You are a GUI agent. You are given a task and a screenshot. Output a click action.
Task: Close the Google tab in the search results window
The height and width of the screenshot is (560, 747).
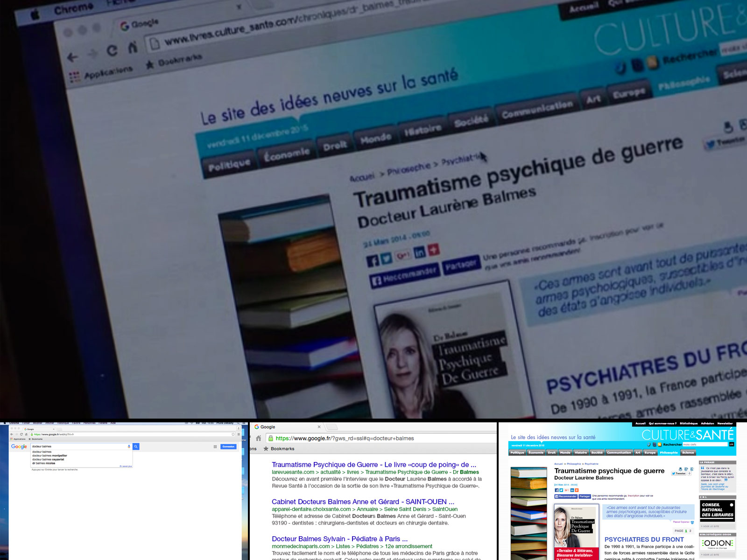pyautogui.click(x=319, y=427)
